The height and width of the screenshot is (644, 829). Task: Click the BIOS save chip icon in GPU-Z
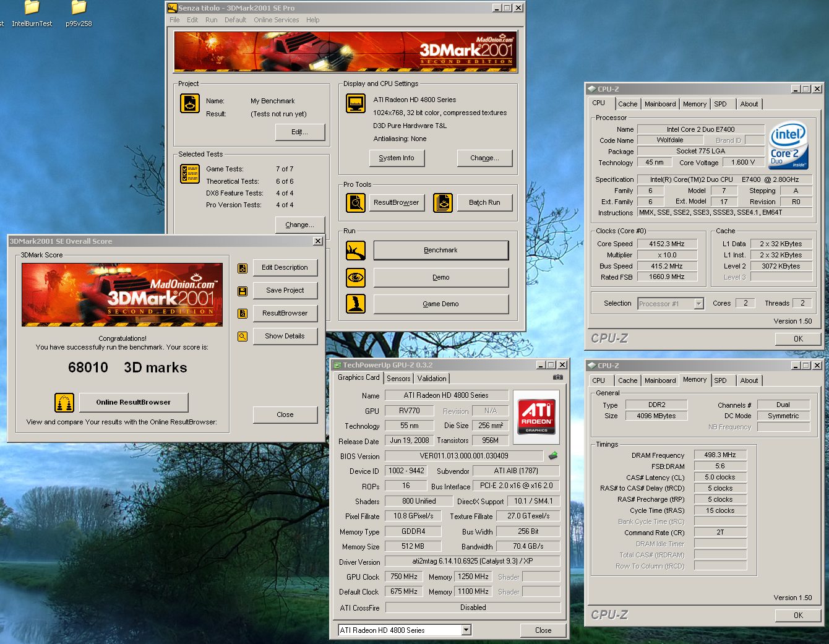pos(553,455)
